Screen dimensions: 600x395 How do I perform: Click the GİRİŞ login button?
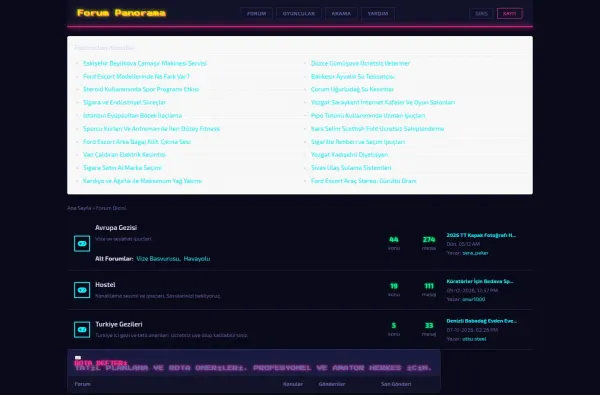coord(481,13)
